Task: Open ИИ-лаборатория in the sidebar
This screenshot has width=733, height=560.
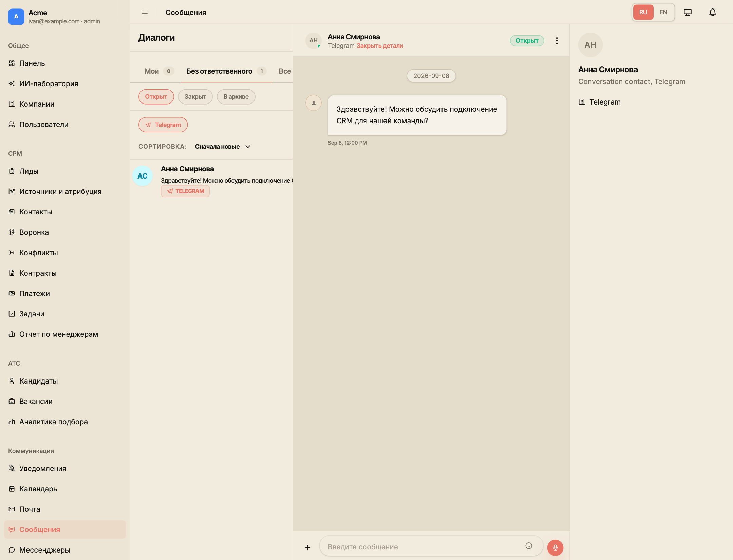Action: (65, 83)
